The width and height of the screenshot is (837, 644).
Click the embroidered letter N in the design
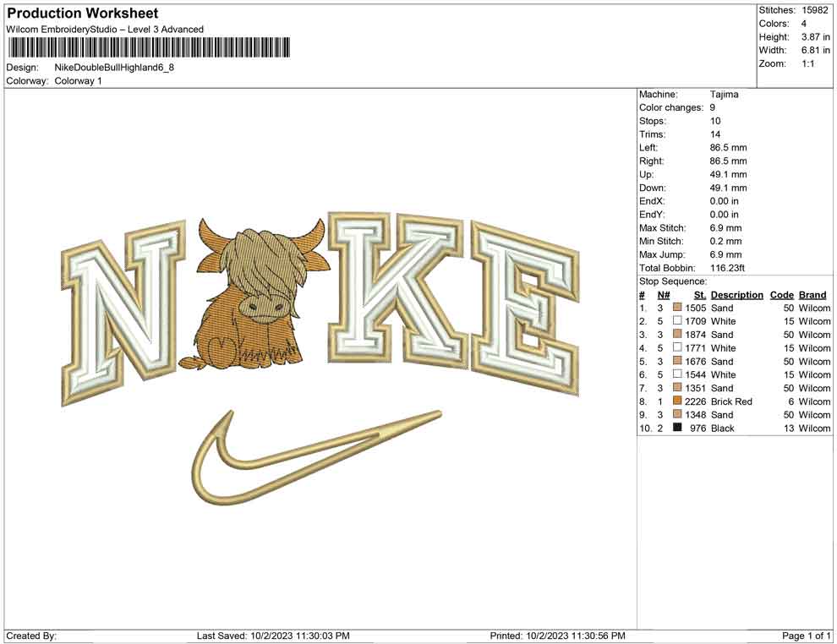tap(123, 312)
